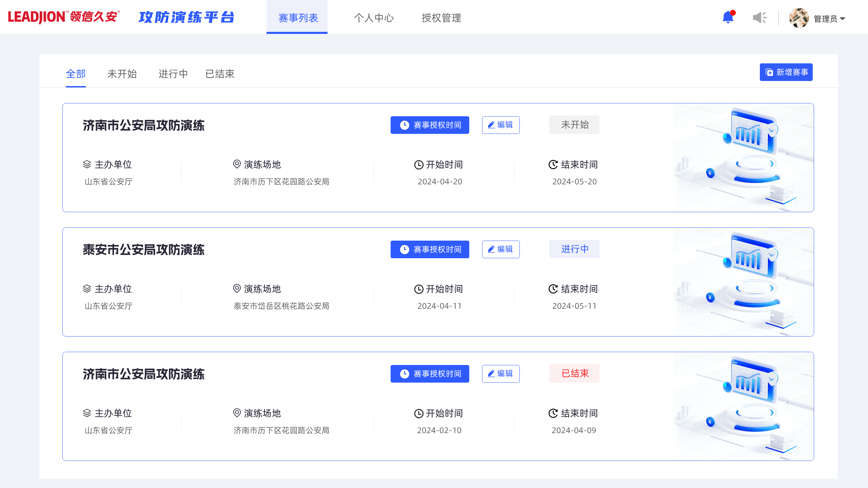This screenshot has width=868, height=488.
Task: Select the 进行中 filter tab
Action: (173, 74)
